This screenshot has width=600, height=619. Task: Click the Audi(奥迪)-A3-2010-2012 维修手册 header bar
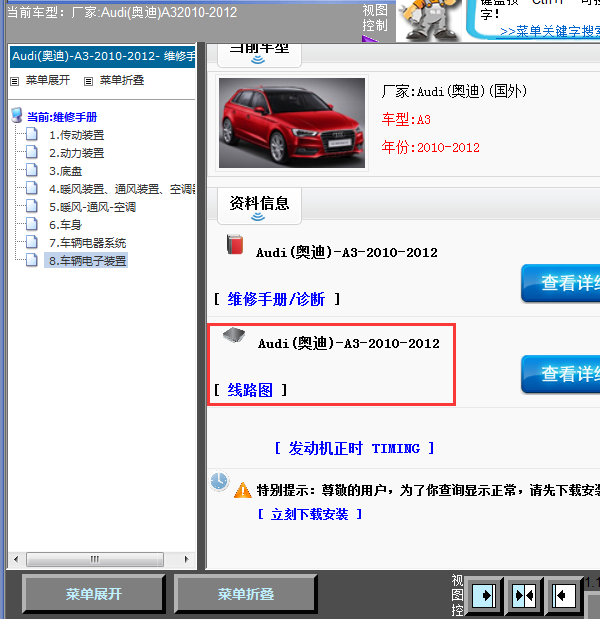[x=103, y=56]
